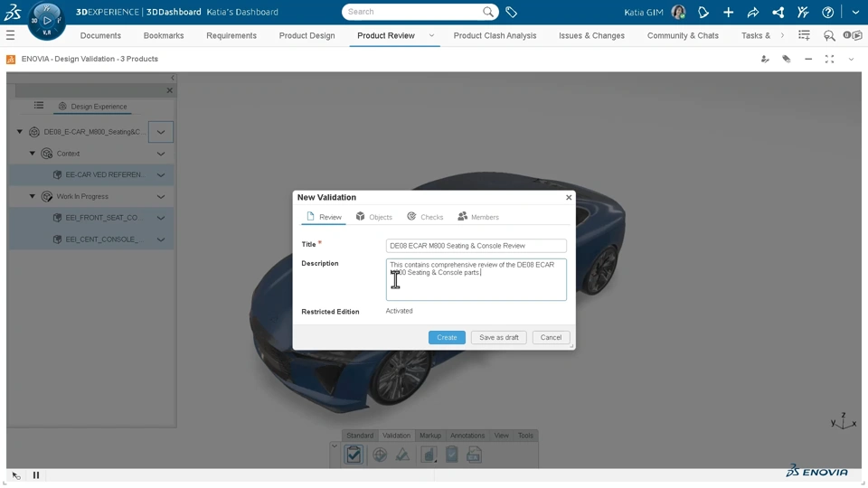Screen dimensions: 868x488
Task: Switch to Product Design tab
Action: pyautogui.click(x=307, y=35)
